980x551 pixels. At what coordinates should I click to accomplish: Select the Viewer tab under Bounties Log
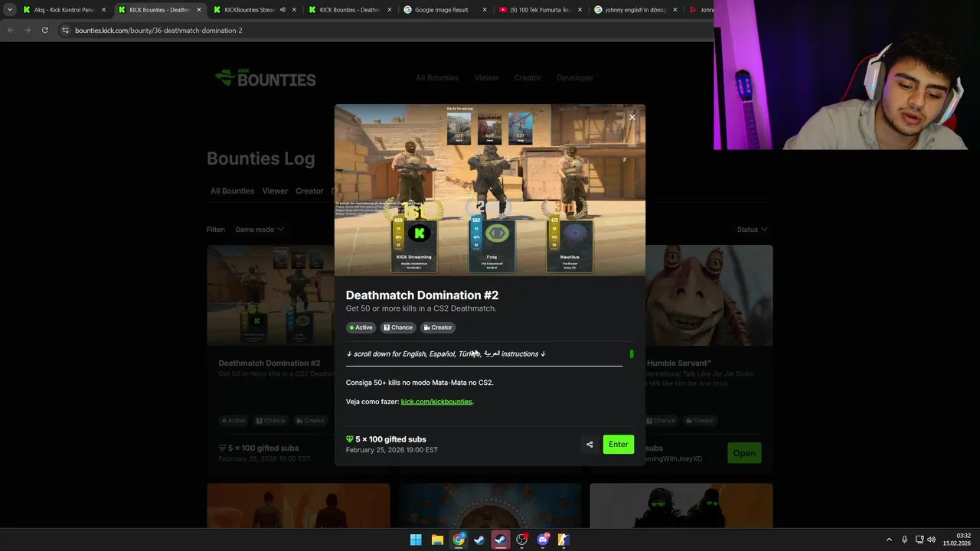pos(275,191)
